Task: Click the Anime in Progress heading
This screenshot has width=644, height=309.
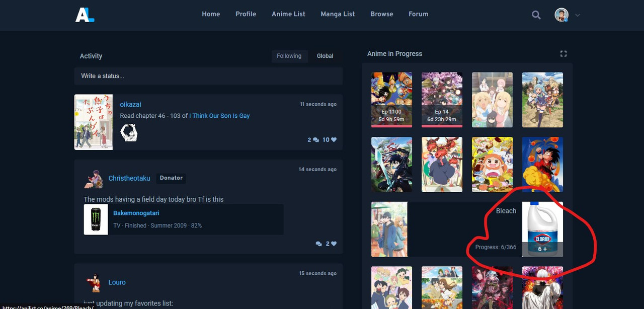Action: click(x=394, y=53)
